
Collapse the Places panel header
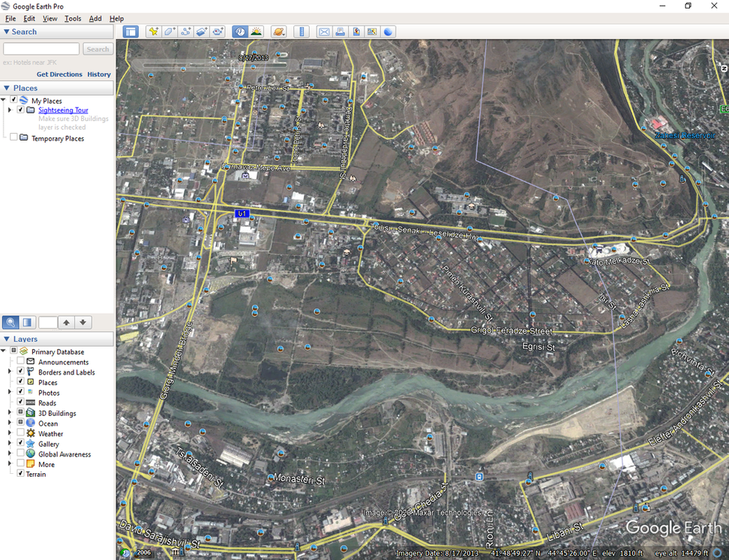[x=57, y=88]
